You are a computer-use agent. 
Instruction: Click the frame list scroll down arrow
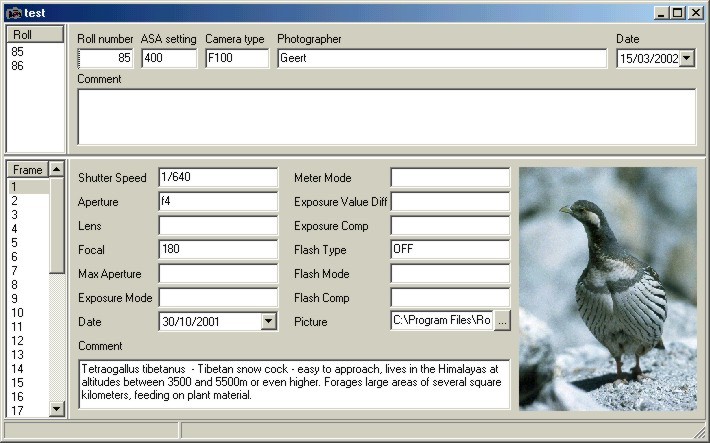57,409
